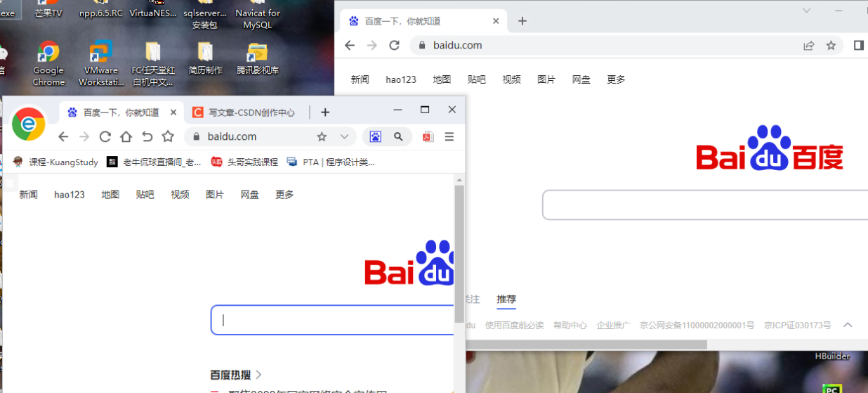Select the 推荐 tab in rear Baidu page

tap(506, 299)
